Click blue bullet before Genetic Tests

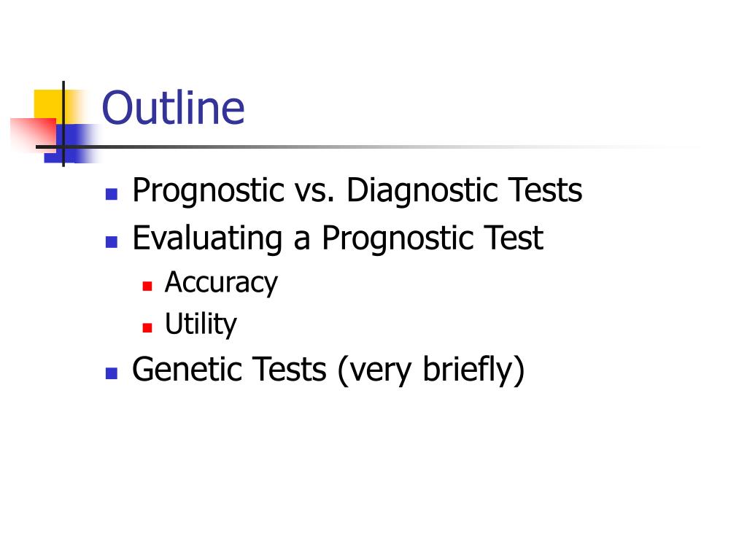[112, 373]
